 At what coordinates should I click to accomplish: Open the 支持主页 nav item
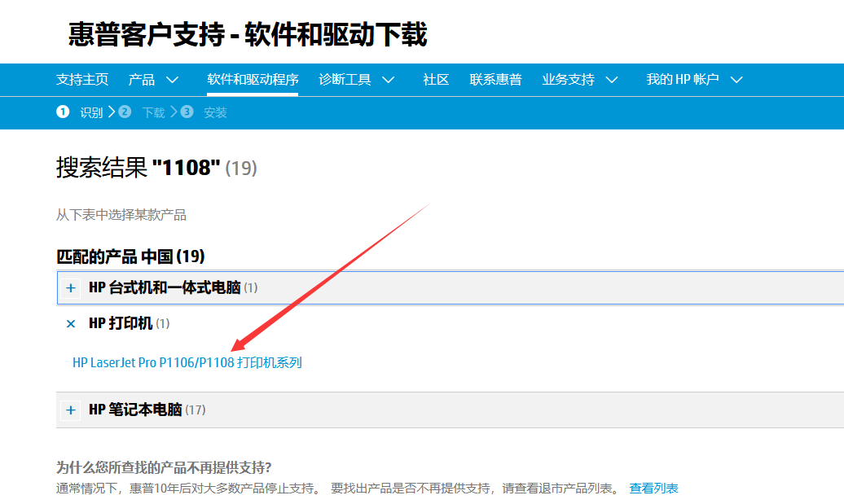coord(82,80)
